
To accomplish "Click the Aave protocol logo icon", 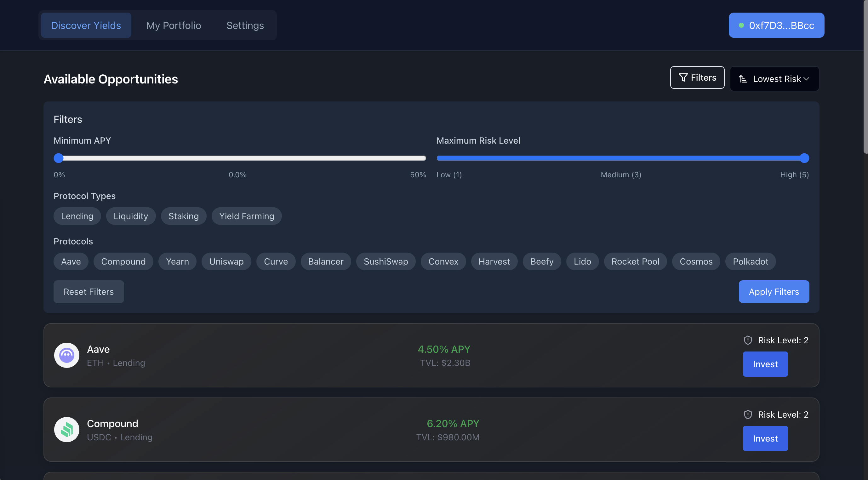I will (67, 355).
